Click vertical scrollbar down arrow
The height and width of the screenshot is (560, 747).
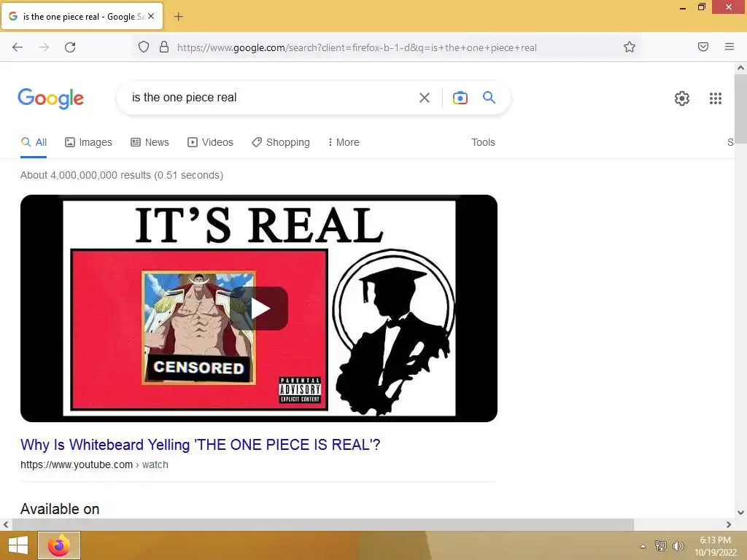(x=740, y=513)
